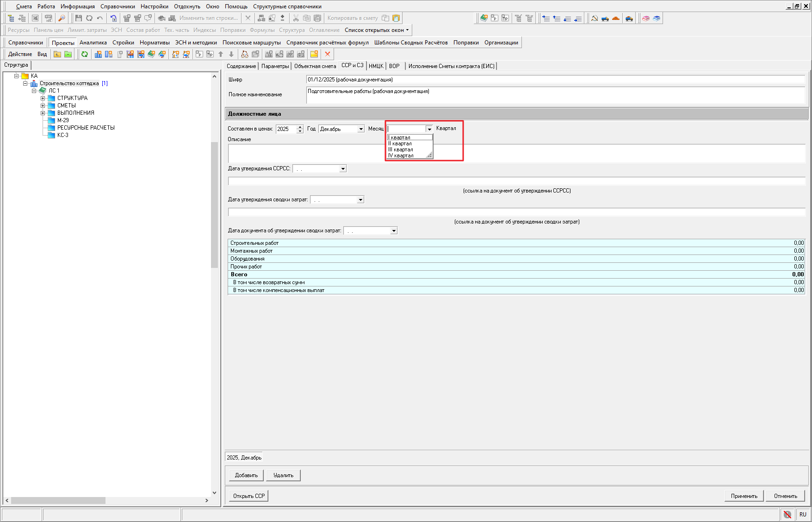Image resolution: width=812 pixels, height=522 pixels.
Task: Open the month dropdown showing Декабрь
Action: (x=361, y=129)
